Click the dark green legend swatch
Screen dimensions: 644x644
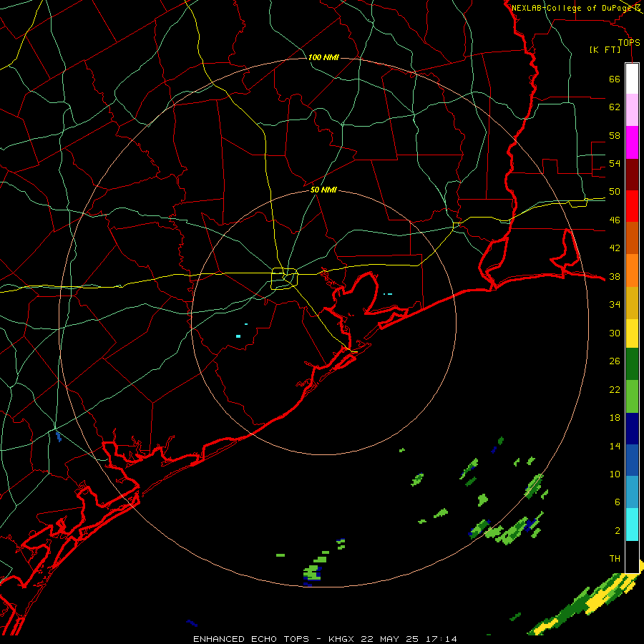[632, 364]
